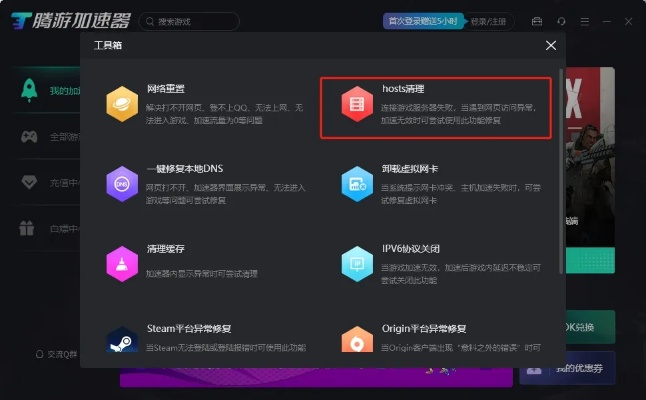The width and height of the screenshot is (646, 400).
Task: Click the gamepad icon in the sidebar
Action: [x=29, y=136]
